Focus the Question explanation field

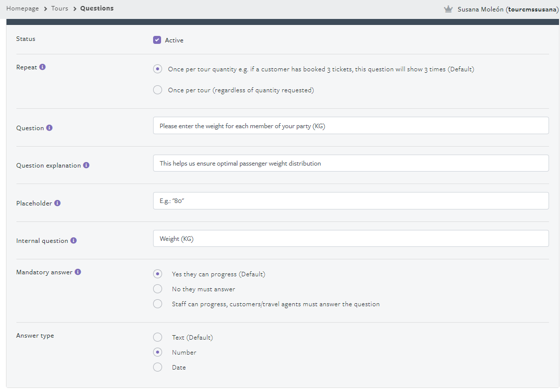pos(351,163)
